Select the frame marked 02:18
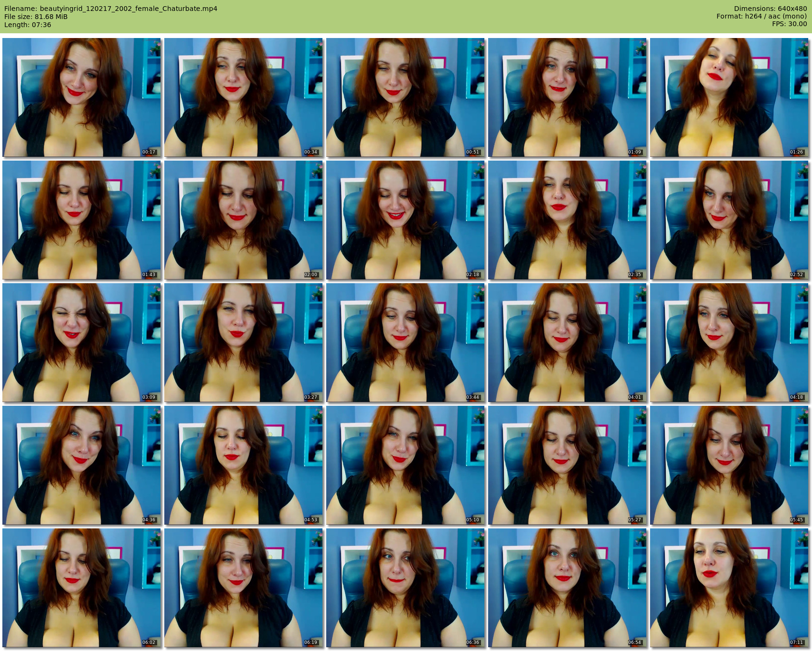Viewport: 812px width, 651px height. [406, 220]
